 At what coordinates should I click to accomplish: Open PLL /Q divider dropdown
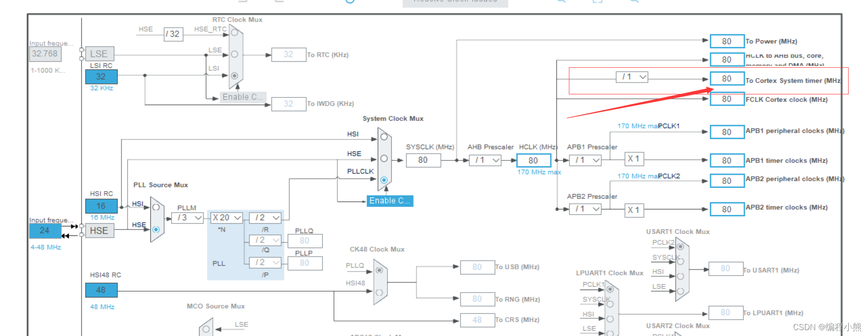pyautogui.click(x=265, y=240)
